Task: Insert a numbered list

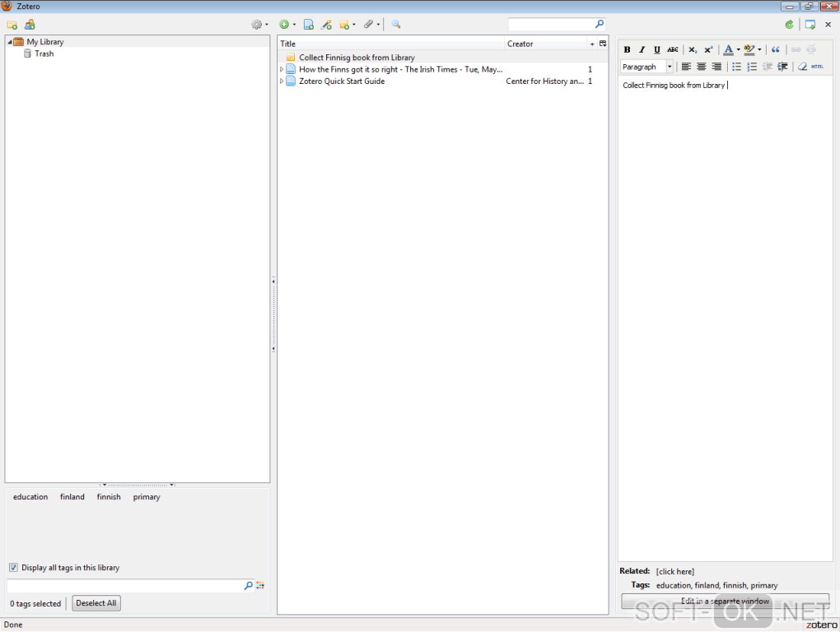Action: pos(752,67)
